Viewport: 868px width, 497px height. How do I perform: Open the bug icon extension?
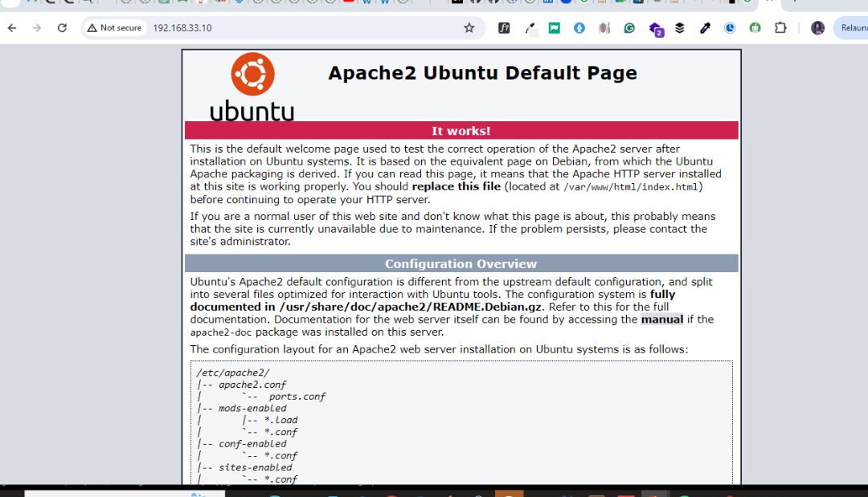point(604,27)
